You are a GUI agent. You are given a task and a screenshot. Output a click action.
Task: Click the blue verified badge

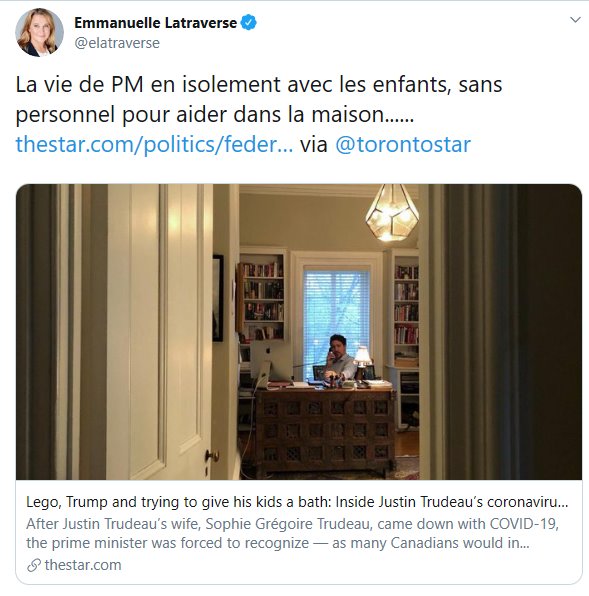249,22
